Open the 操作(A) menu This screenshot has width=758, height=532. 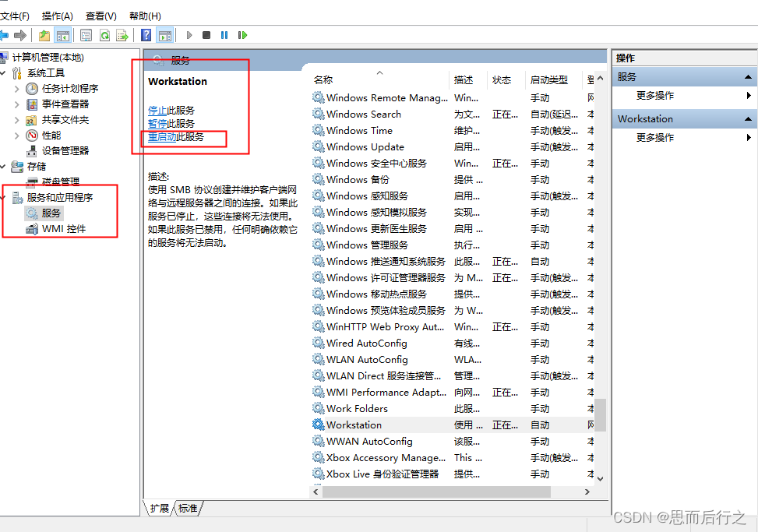click(x=58, y=16)
